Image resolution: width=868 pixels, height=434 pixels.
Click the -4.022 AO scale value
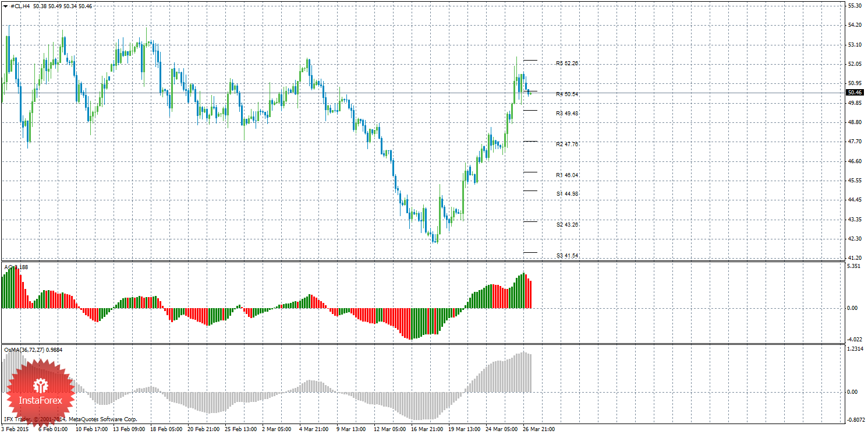(855, 339)
